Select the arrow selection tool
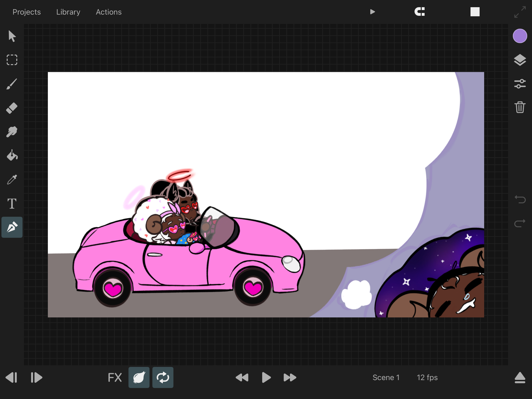Screen dimensions: 532x399 tap(12, 36)
